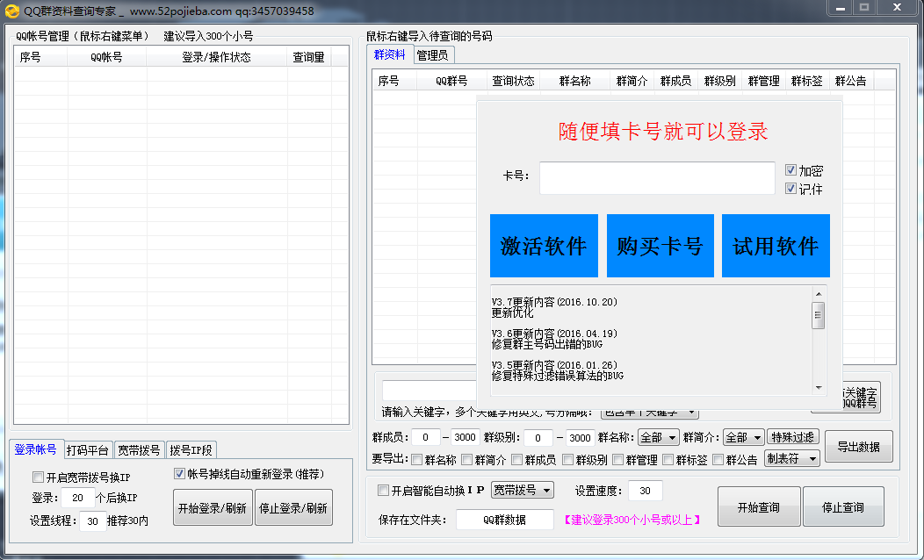This screenshot has height=560, width=924.
Task: Select the 登录帐号 tab
Action: pyautogui.click(x=35, y=449)
